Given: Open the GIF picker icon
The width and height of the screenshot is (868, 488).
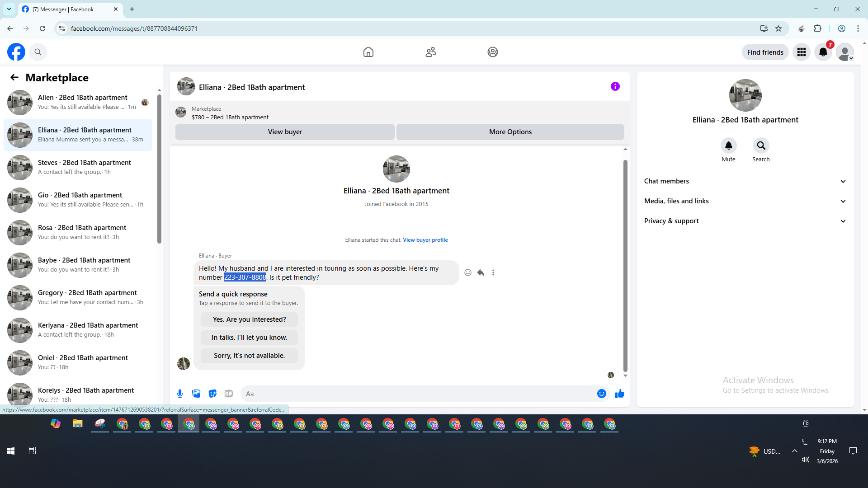Looking at the screenshot, I should (x=229, y=394).
